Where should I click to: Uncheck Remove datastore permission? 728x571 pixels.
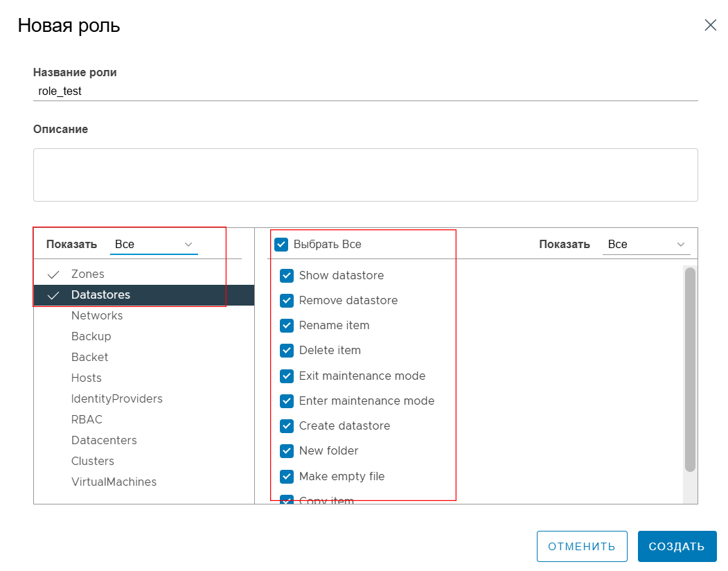[287, 301]
